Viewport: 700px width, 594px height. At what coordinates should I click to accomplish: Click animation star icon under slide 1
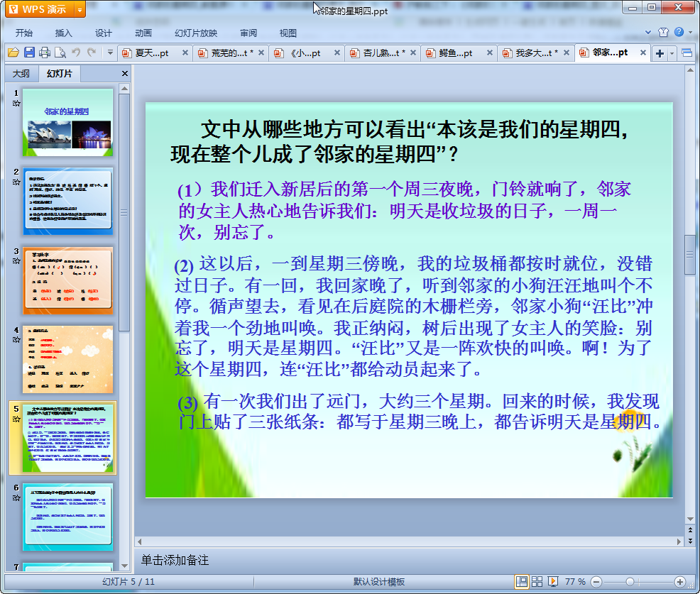pos(16,104)
